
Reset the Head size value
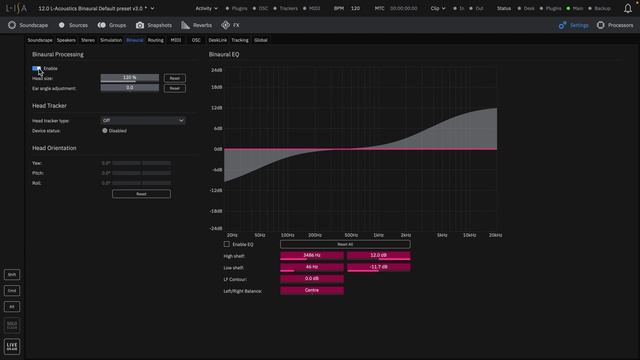[x=175, y=78]
